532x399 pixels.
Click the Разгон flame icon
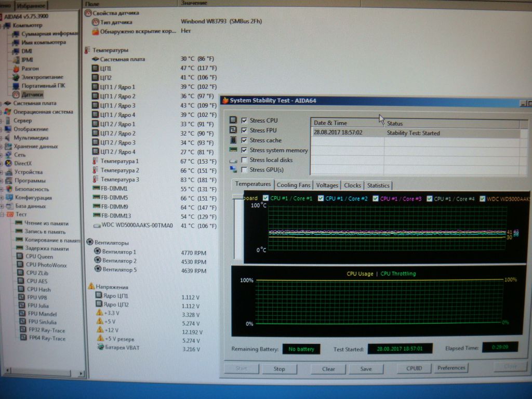[x=16, y=69]
